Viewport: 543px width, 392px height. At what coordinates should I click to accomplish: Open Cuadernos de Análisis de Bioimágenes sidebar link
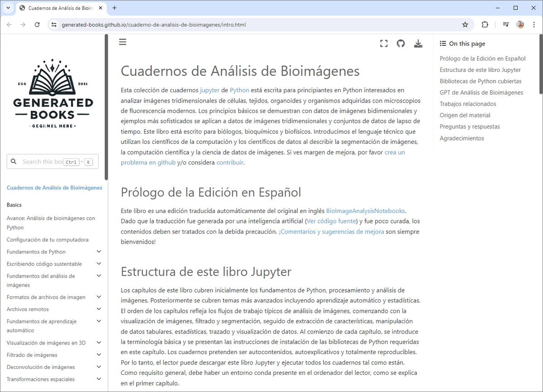click(x=54, y=188)
